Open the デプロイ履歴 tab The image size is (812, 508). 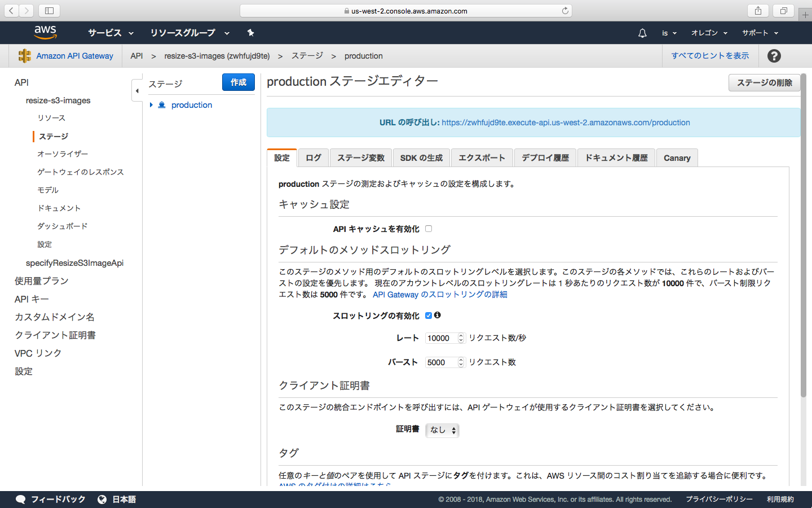[545, 158]
